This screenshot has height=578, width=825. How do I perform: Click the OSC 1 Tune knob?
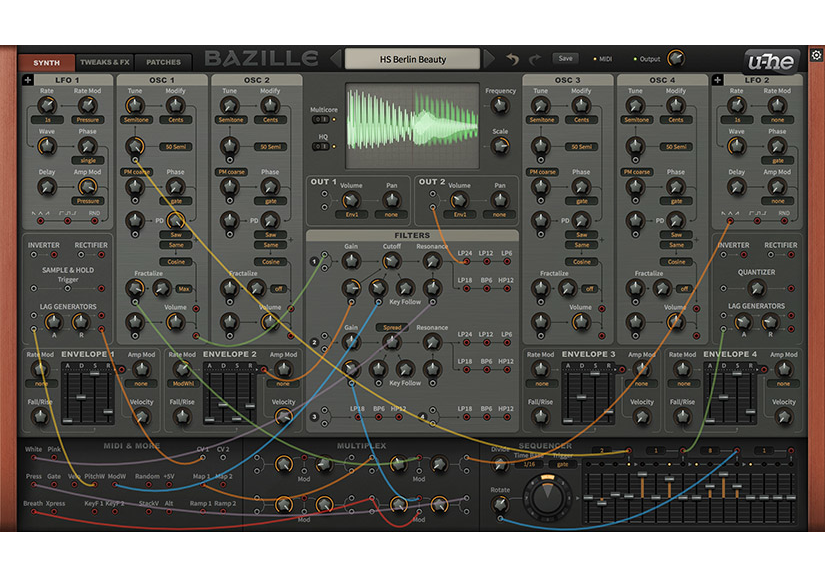pyautogui.click(x=135, y=106)
